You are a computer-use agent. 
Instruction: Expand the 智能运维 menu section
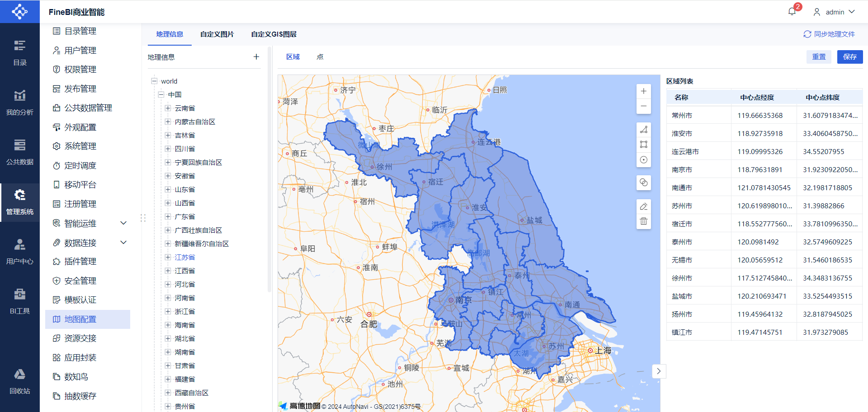pos(123,223)
